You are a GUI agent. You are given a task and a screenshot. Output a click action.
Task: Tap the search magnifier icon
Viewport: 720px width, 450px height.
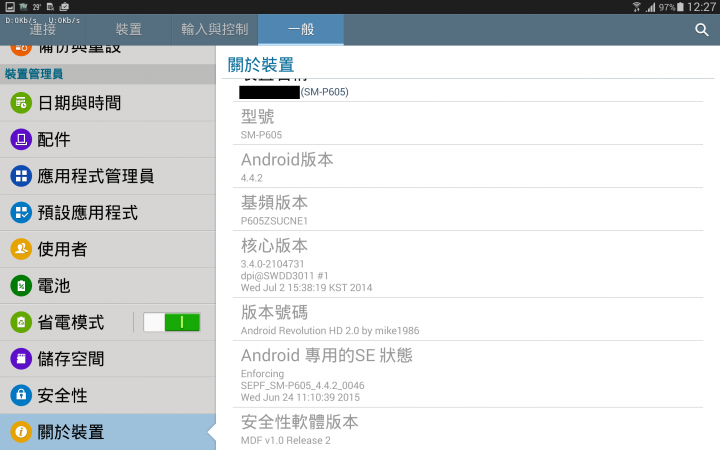pyautogui.click(x=701, y=30)
